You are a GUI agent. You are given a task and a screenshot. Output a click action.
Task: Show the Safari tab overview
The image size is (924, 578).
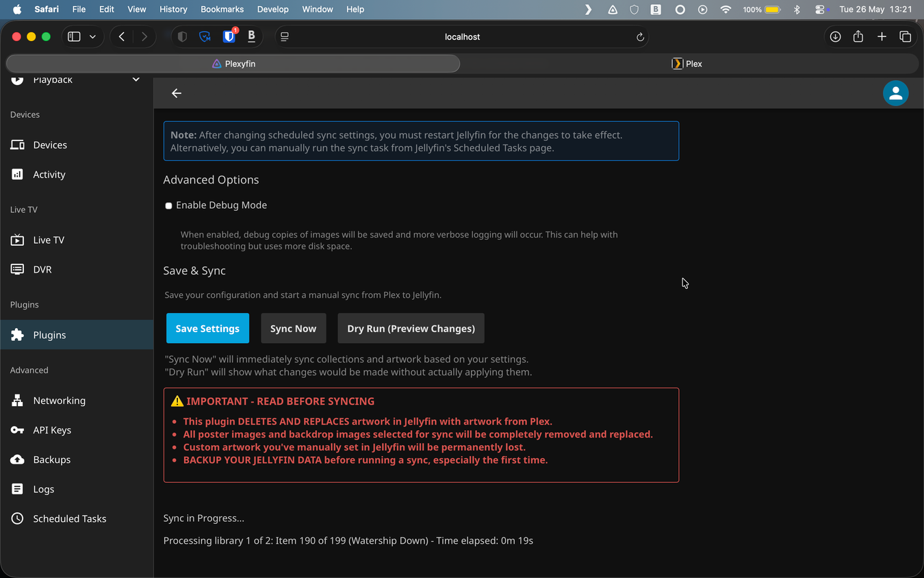(x=905, y=37)
